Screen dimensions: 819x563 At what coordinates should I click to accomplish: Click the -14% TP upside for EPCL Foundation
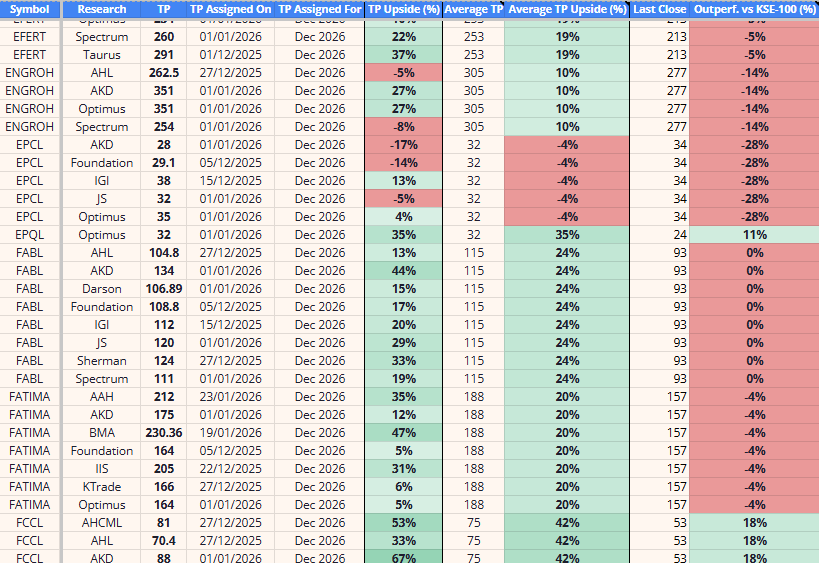(x=404, y=163)
